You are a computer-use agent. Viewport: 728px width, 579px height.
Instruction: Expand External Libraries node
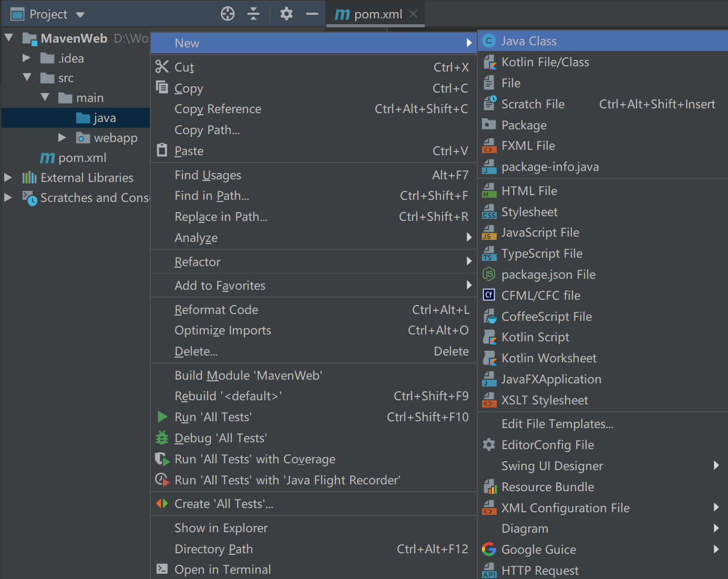click(8, 177)
